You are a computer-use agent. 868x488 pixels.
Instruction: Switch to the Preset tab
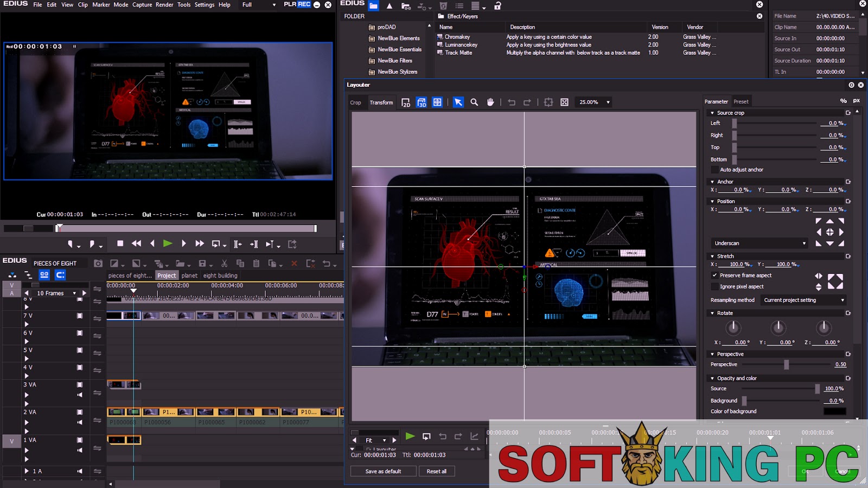tap(741, 101)
